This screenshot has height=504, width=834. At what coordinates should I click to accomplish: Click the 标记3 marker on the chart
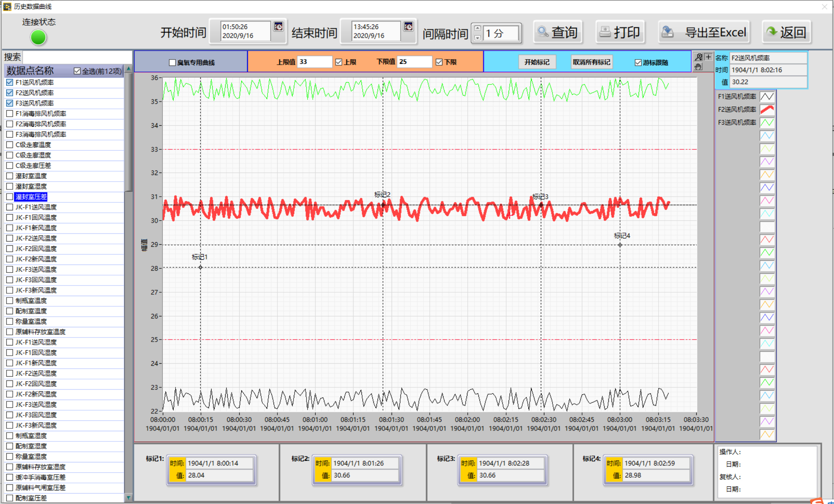click(x=541, y=205)
